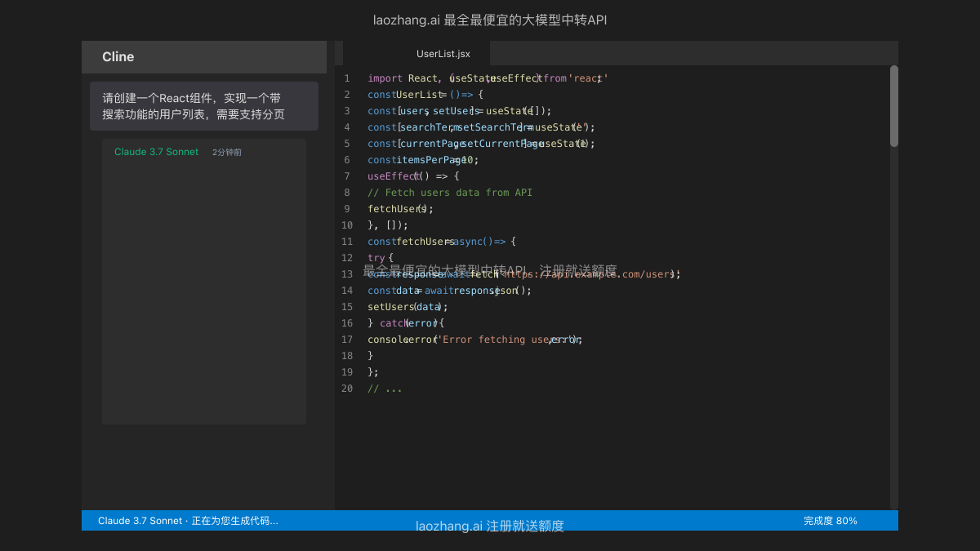This screenshot has height=551, width=980.
Task: Click line number 20 in the gutter
Action: [347, 389]
